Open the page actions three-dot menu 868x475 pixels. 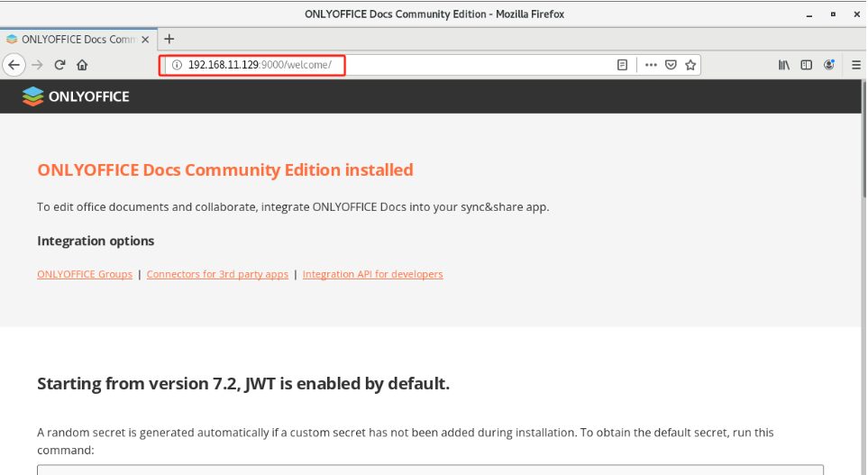651,65
